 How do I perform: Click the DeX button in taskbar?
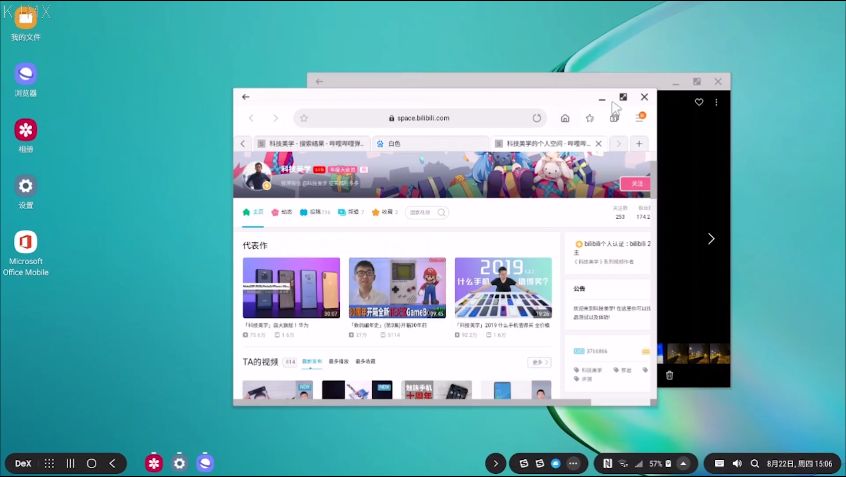(23, 464)
